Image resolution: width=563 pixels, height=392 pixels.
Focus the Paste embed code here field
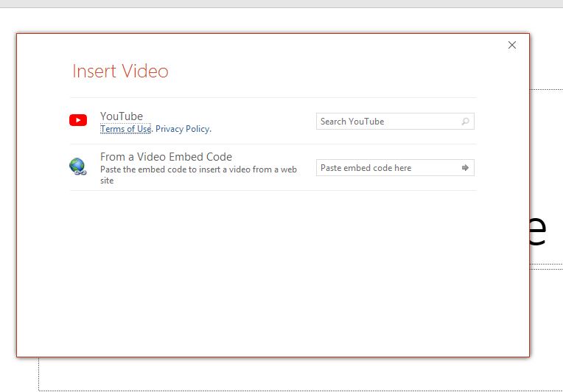(x=395, y=168)
